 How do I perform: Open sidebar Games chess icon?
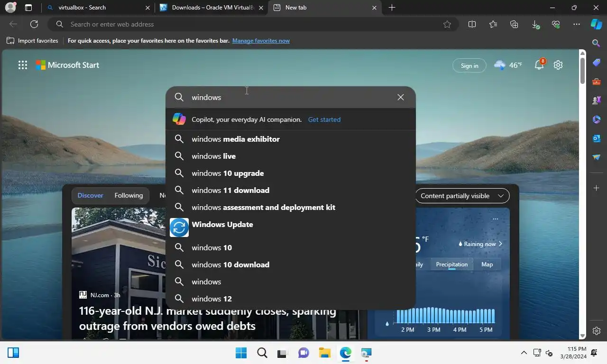[x=597, y=100]
